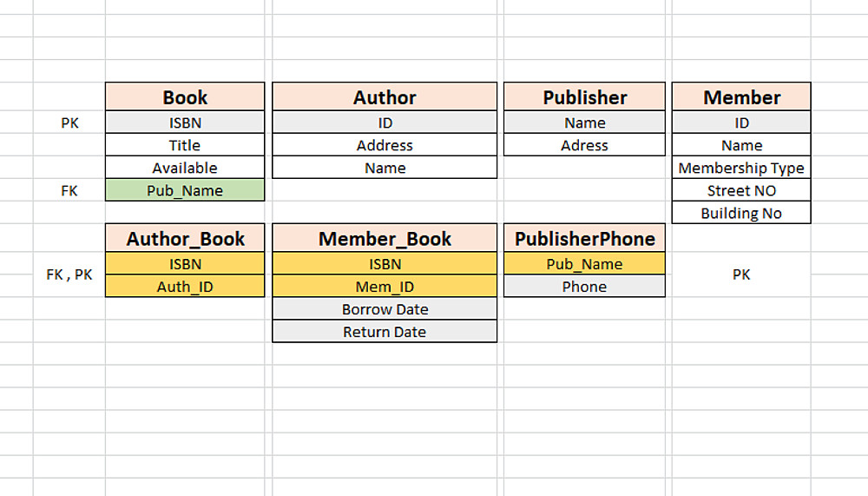This screenshot has height=496, width=868.
Task: Click the Return Date cell
Action: tap(385, 332)
